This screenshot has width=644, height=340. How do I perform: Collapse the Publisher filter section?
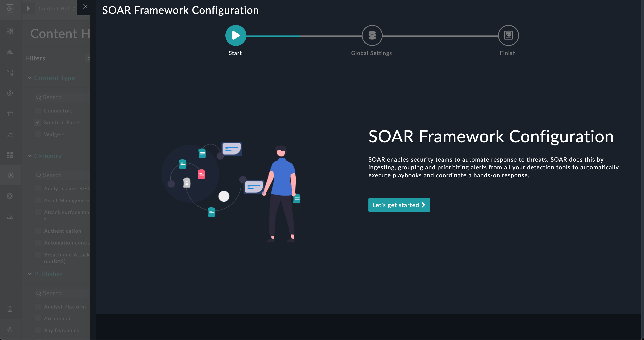[29, 274]
